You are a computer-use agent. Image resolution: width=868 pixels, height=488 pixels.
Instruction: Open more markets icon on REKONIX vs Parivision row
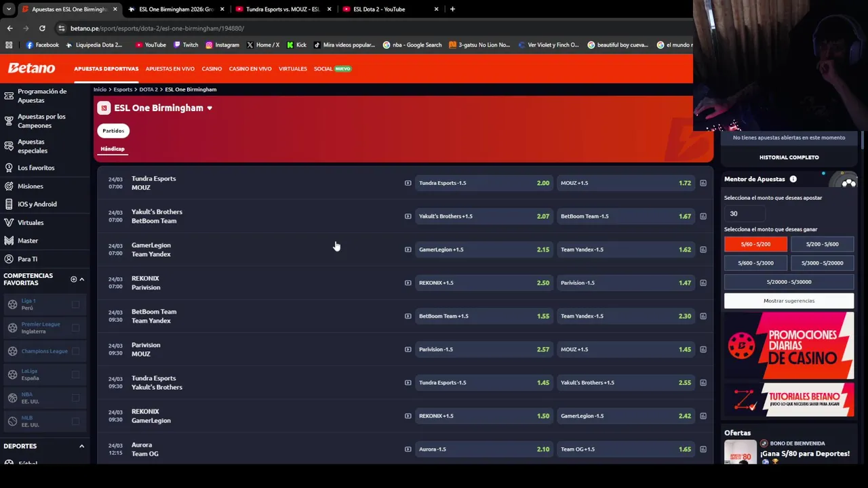pyautogui.click(x=703, y=283)
